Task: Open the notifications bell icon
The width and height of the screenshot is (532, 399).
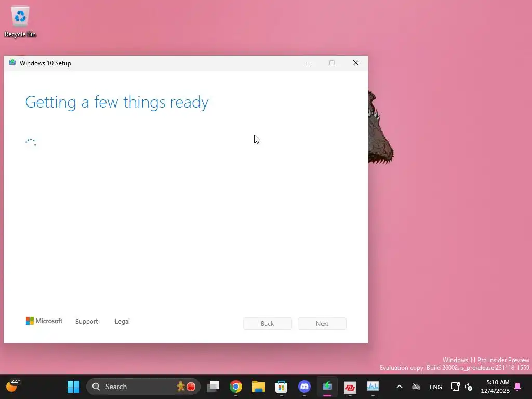Action: tap(518, 387)
